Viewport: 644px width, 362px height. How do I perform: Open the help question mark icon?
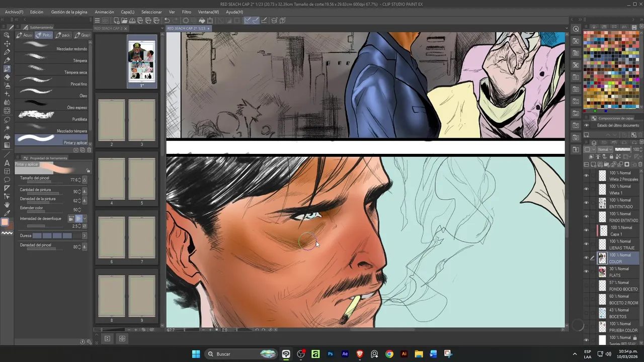tap(283, 21)
